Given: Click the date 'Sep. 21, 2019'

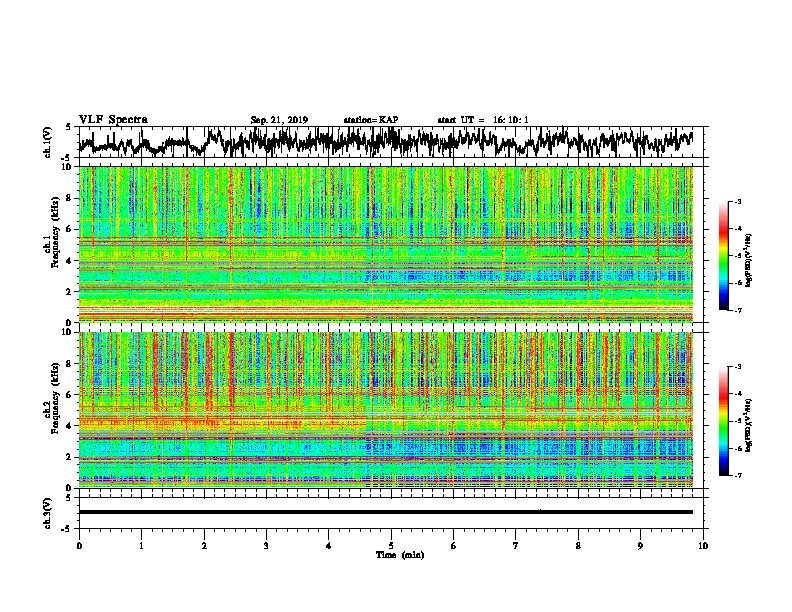Looking at the screenshot, I should point(279,120).
